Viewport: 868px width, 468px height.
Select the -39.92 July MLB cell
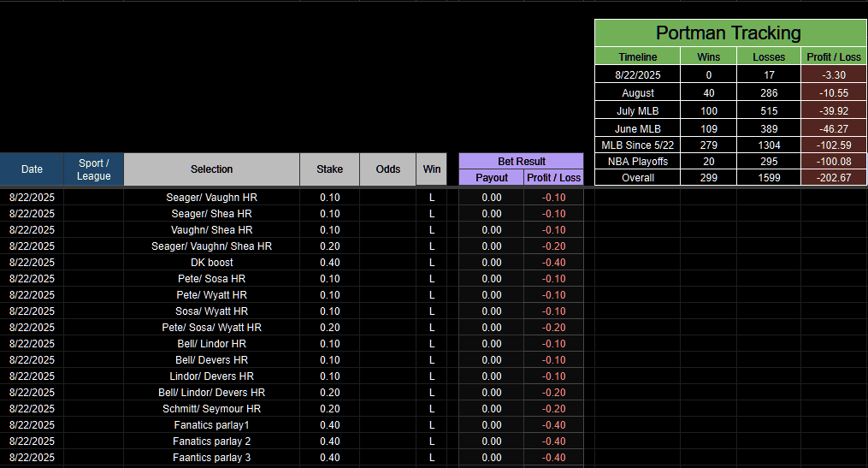point(834,110)
